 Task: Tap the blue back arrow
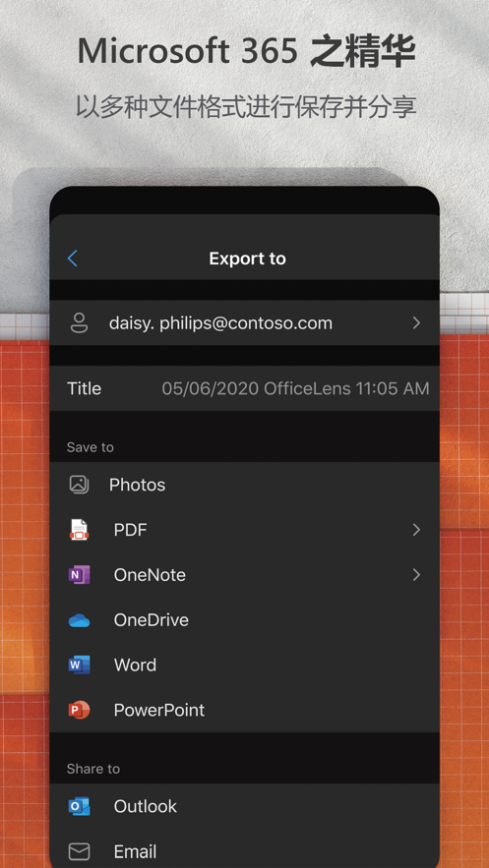(73, 258)
